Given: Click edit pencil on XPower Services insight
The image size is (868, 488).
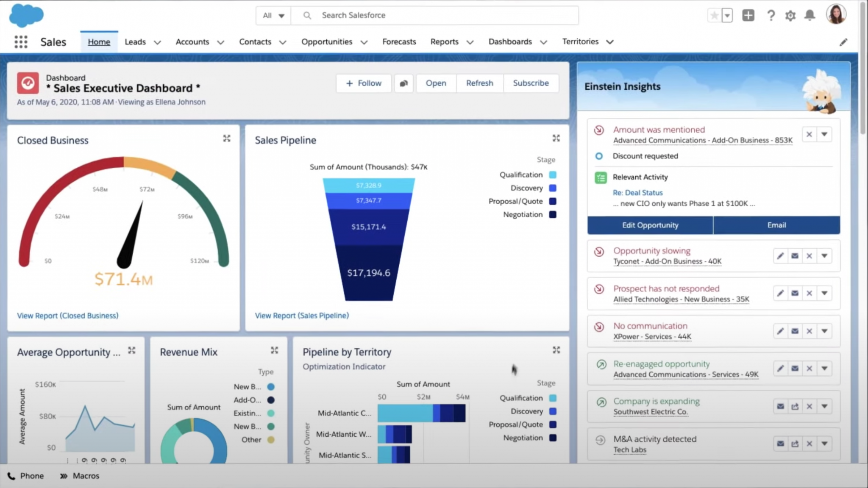Looking at the screenshot, I should coord(780,331).
